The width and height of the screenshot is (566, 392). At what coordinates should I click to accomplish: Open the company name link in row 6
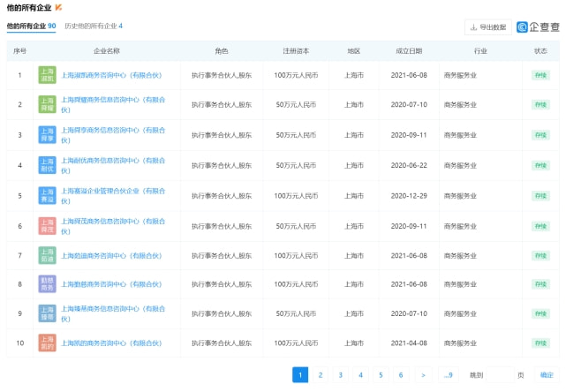(113, 226)
